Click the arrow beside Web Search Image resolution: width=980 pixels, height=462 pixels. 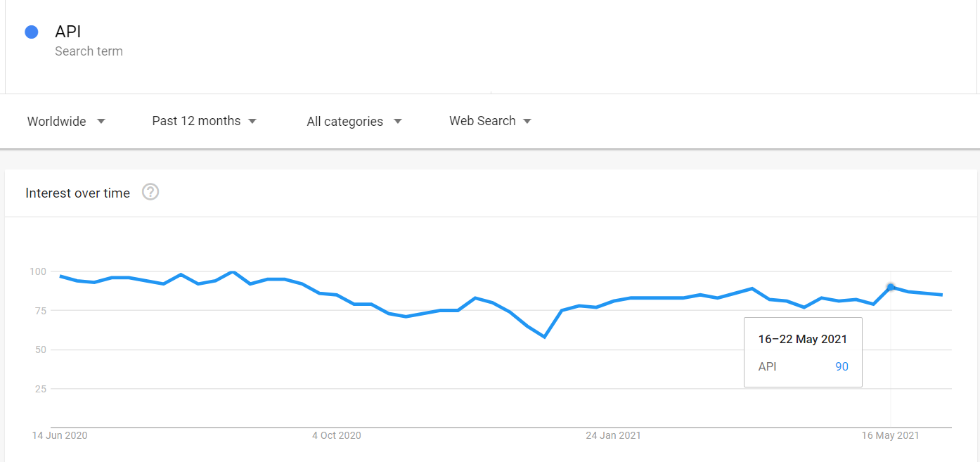(527, 121)
